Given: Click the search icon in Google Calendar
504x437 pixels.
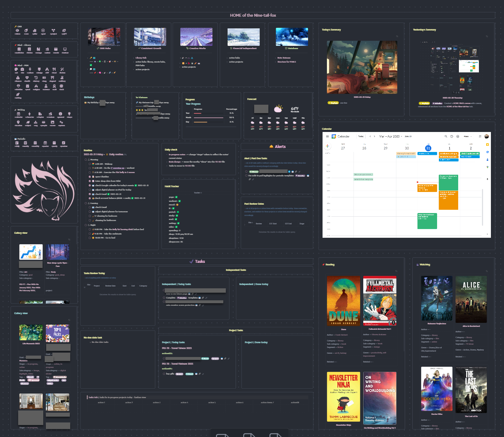Looking at the screenshot, I should [x=446, y=136].
